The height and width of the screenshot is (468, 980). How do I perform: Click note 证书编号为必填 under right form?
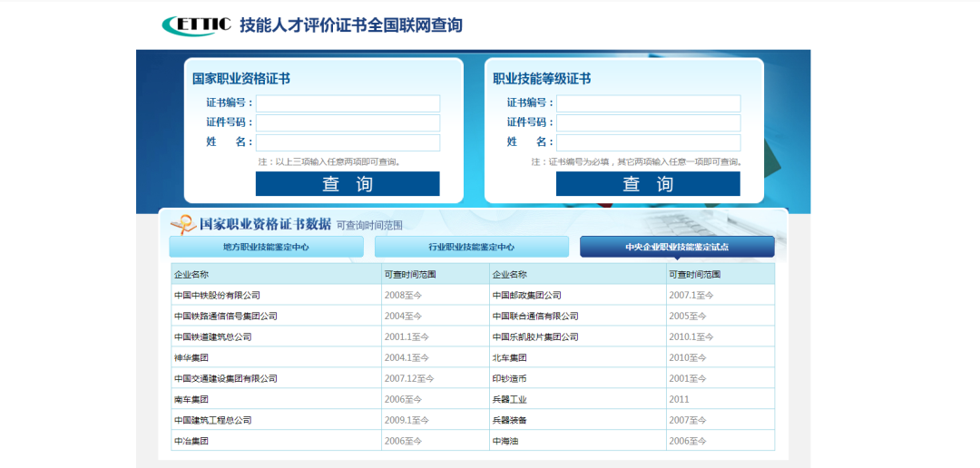637,161
